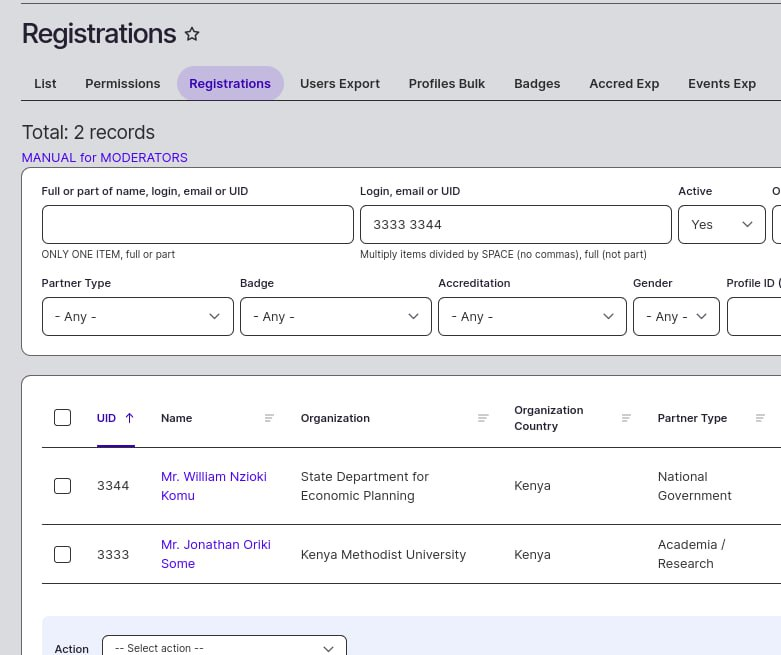Switch to the List tab
The width and height of the screenshot is (781, 655).
[x=45, y=84]
